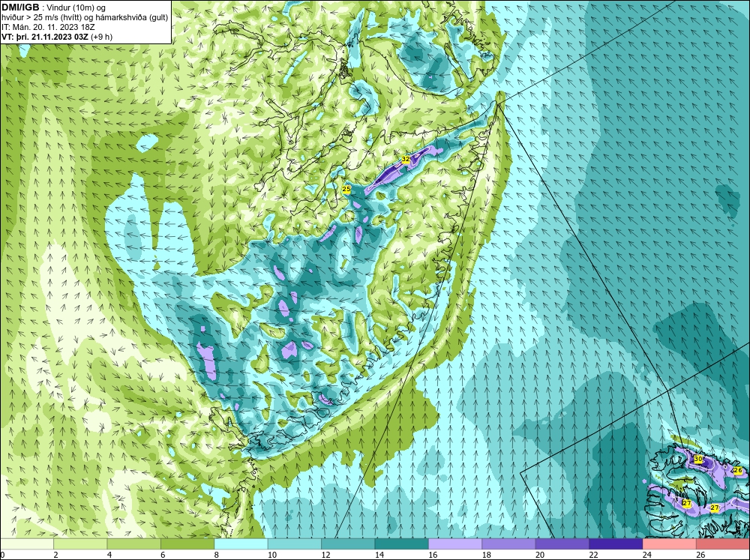Pick the 6–8 m/s olive green swatch

pos(187,544)
